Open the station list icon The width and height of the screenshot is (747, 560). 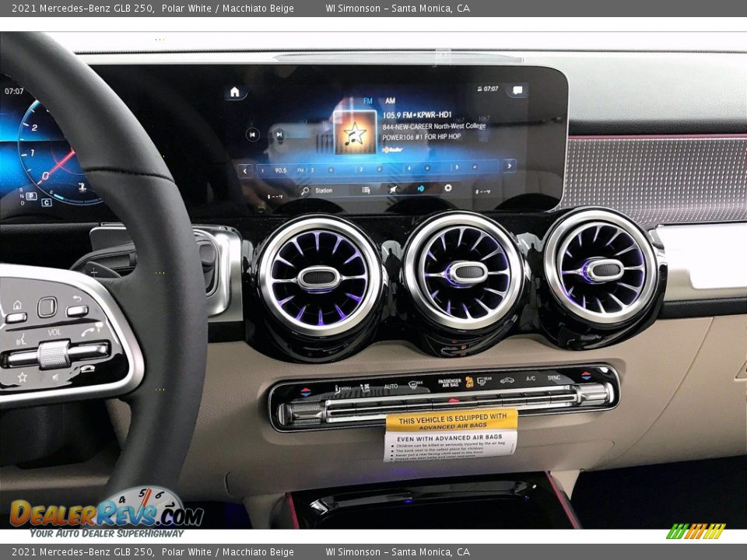pos(366,190)
